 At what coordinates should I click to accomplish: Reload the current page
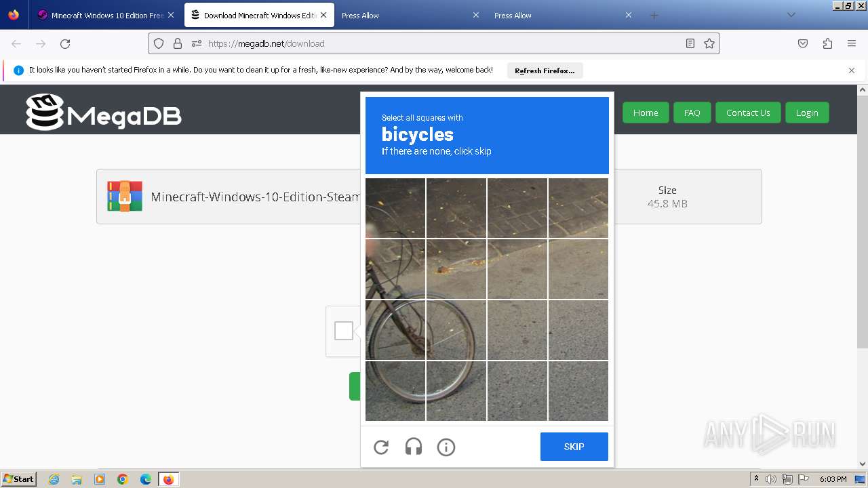[65, 43]
